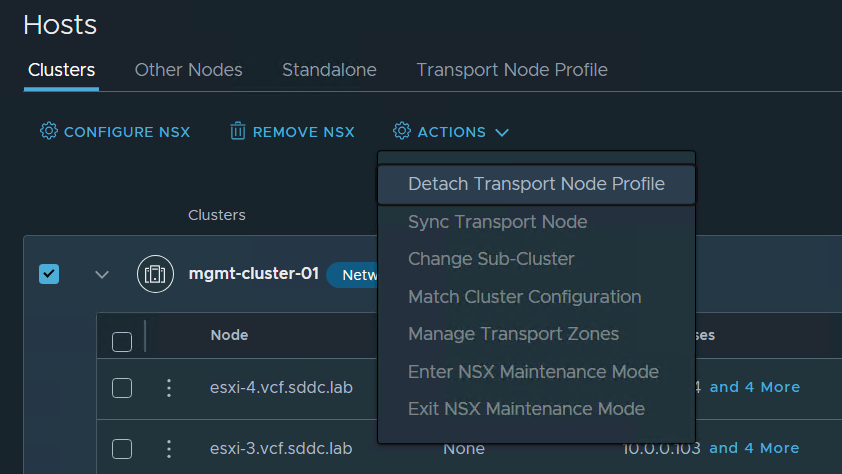
Task: Switch to the Standalone tab
Action: [x=329, y=70]
